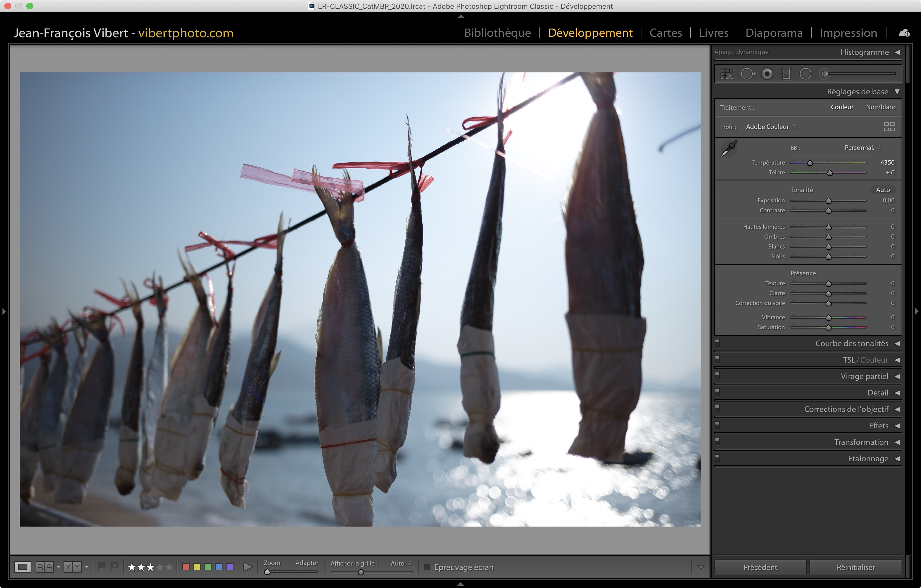Select the crop overlay tool
The width and height of the screenshot is (921, 588).
[727, 74]
